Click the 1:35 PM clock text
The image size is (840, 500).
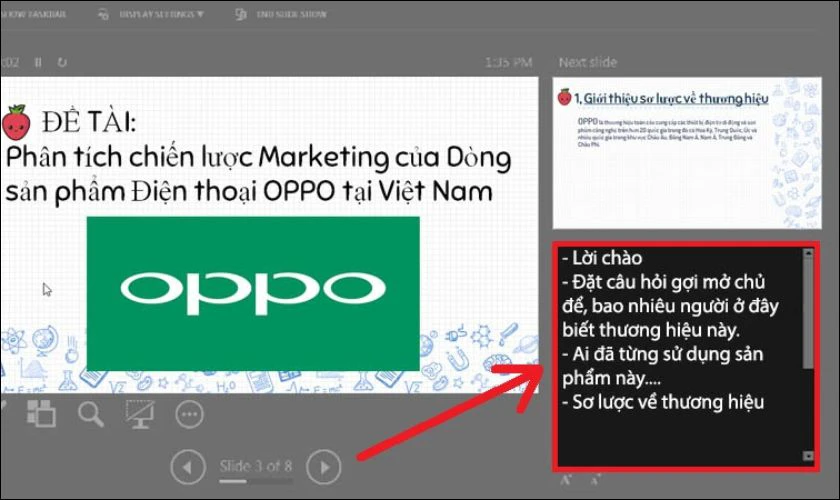[508, 63]
